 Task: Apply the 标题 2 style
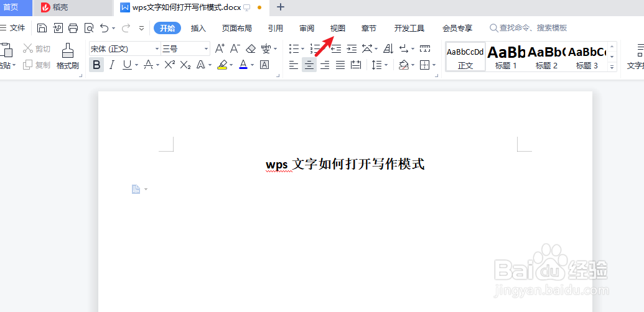pos(547,57)
